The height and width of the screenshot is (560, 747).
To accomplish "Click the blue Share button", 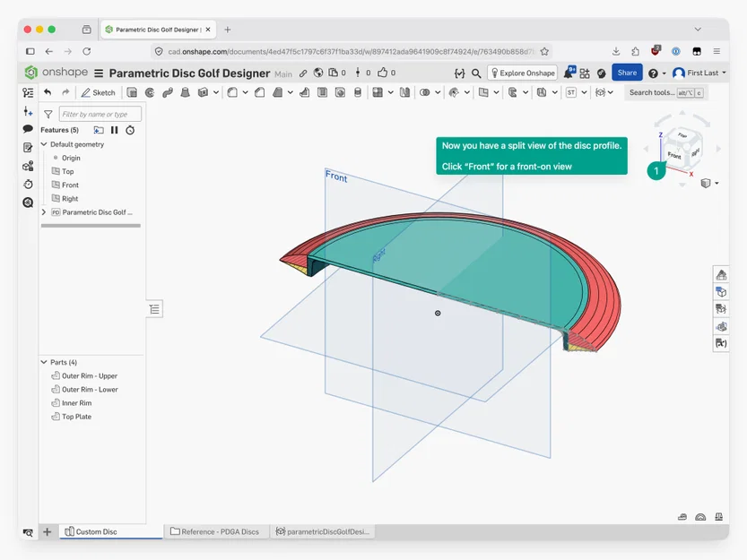I will coord(627,73).
